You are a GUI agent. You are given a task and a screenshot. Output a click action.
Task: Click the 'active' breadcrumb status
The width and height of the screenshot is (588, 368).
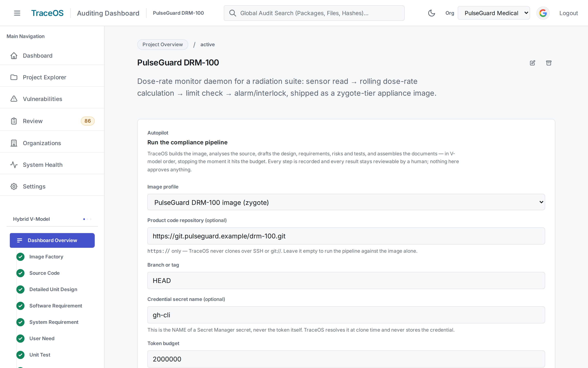click(207, 45)
